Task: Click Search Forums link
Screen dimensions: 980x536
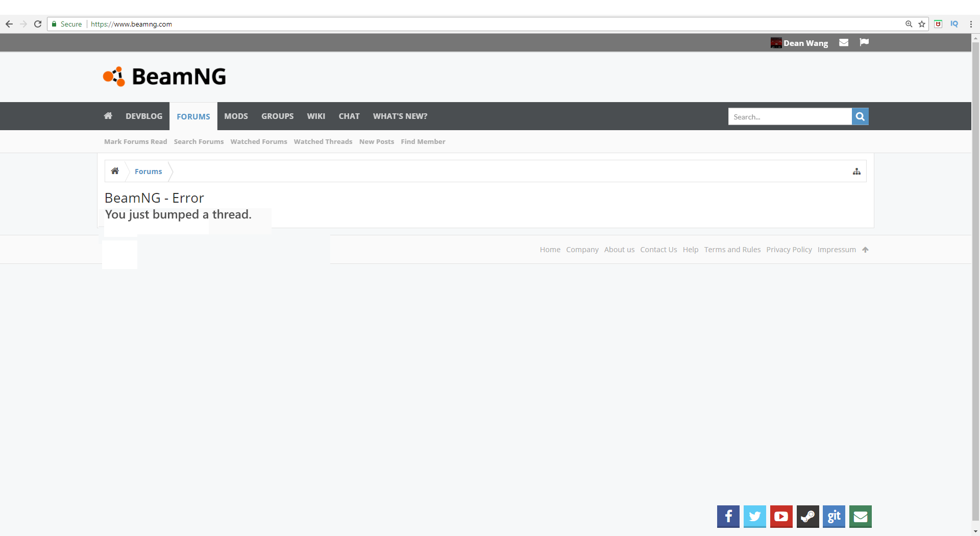Action: 199,142
